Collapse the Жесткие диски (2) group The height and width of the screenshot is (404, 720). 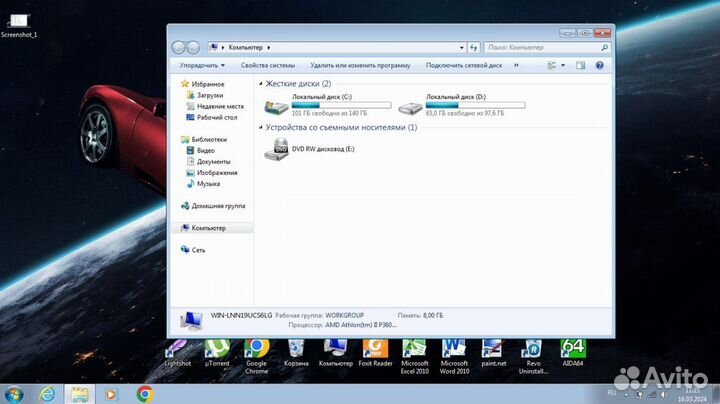261,84
